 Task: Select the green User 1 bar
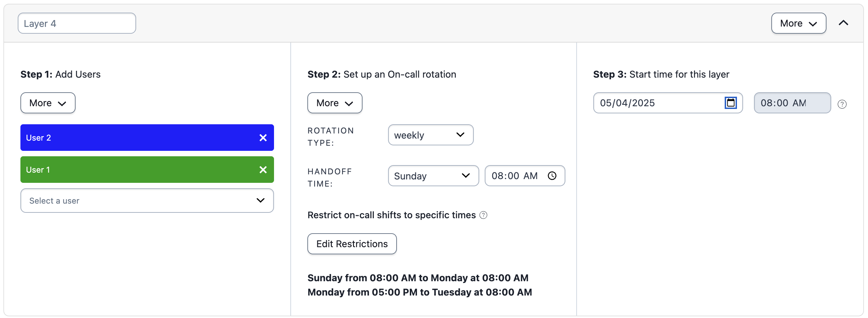click(x=136, y=170)
